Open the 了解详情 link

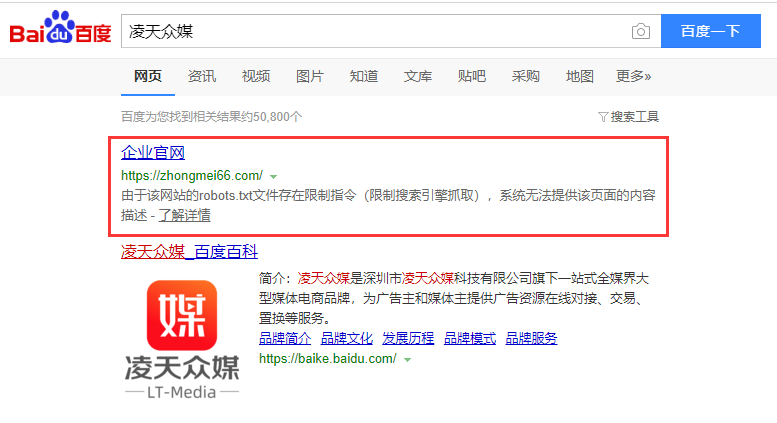coord(184,215)
